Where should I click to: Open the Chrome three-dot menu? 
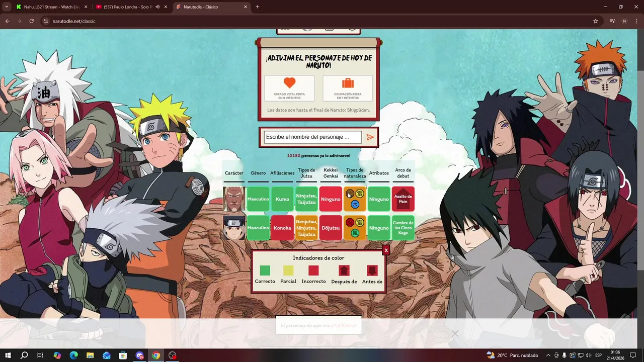click(636, 21)
